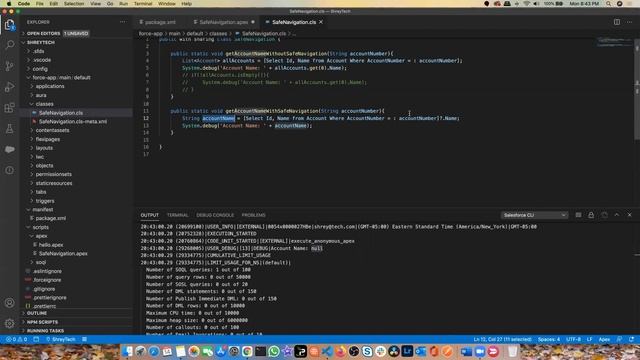Maximize the panel with chevron up
The image size is (640, 360).
[617, 215]
